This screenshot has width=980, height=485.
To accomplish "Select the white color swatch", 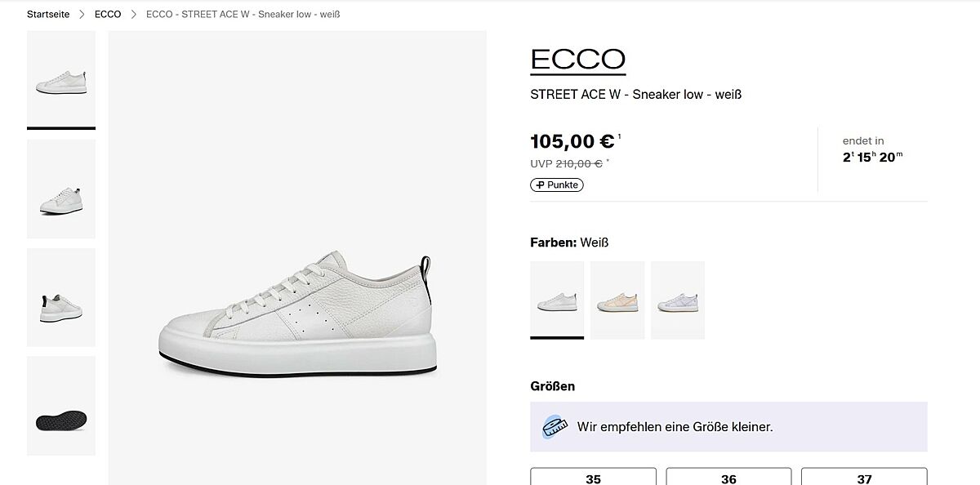I will [557, 299].
